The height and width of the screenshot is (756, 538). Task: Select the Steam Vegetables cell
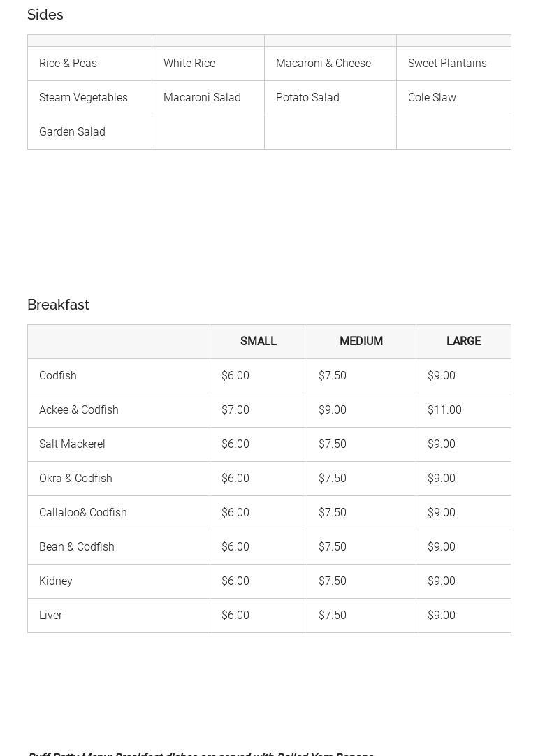click(x=83, y=98)
